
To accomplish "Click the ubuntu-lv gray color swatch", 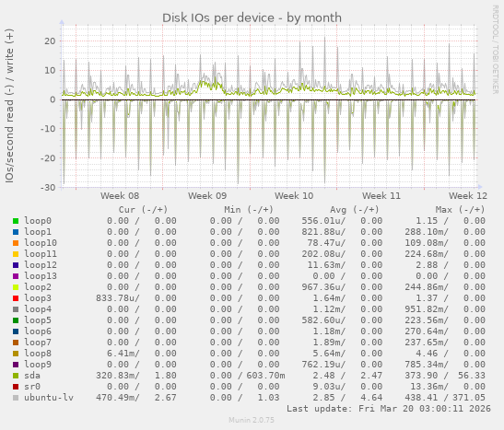I will coord(16,398).
